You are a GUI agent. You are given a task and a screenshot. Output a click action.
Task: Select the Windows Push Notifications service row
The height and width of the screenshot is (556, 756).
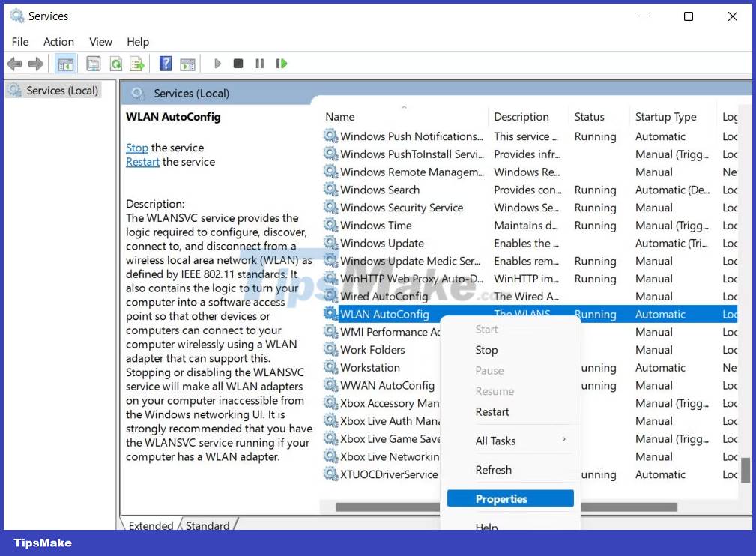coord(529,136)
